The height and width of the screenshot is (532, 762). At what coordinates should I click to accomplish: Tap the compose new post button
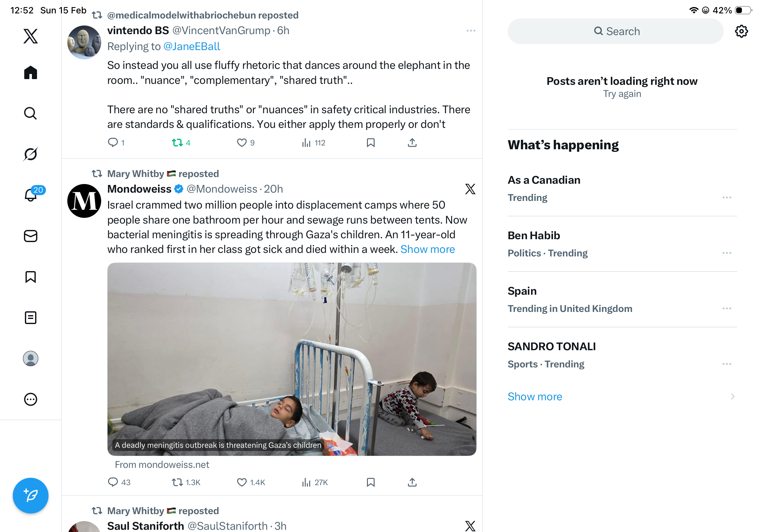(x=31, y=496)
